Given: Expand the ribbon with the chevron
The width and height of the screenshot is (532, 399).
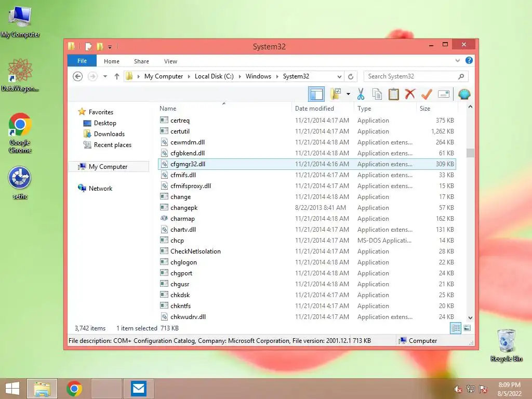Looking at the screenshot, I should point(457,60).
